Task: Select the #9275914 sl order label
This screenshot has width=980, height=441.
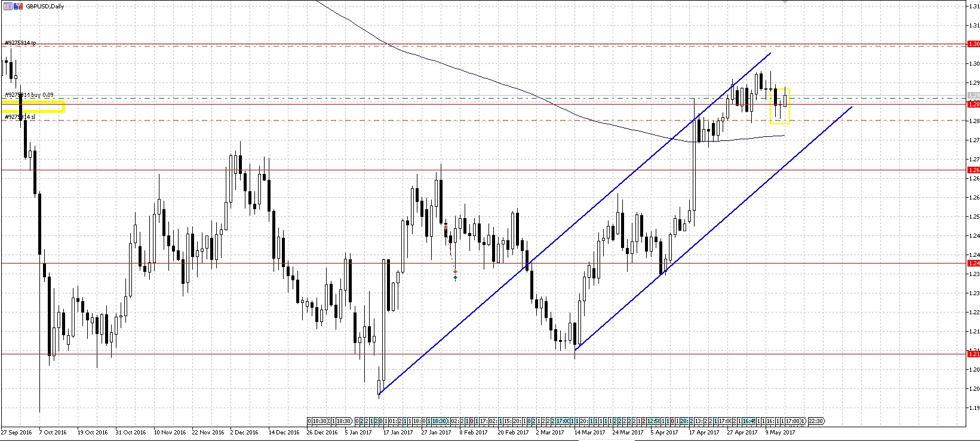Action: click(20, 117)
